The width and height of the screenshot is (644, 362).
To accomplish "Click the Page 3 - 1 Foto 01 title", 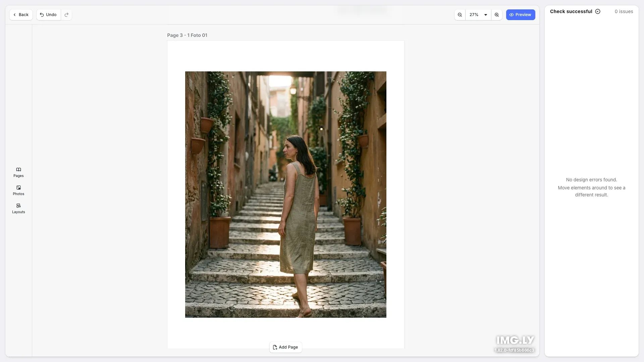I will (x=187, y=35).
